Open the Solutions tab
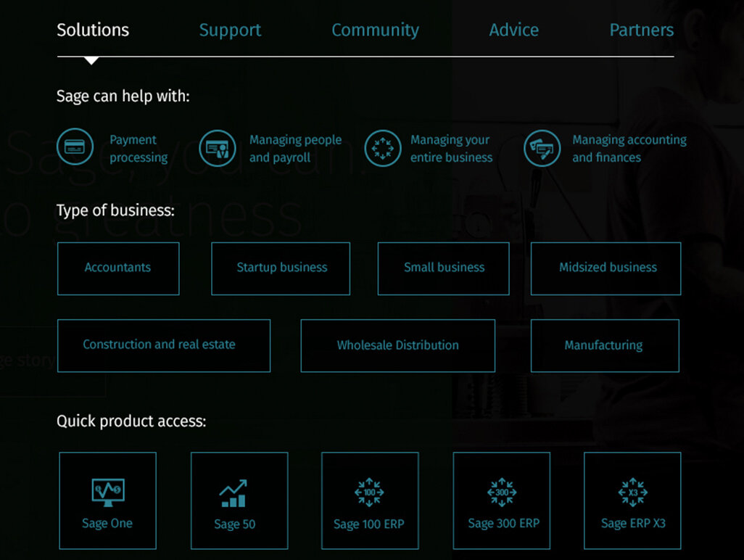 coord(93,30)
